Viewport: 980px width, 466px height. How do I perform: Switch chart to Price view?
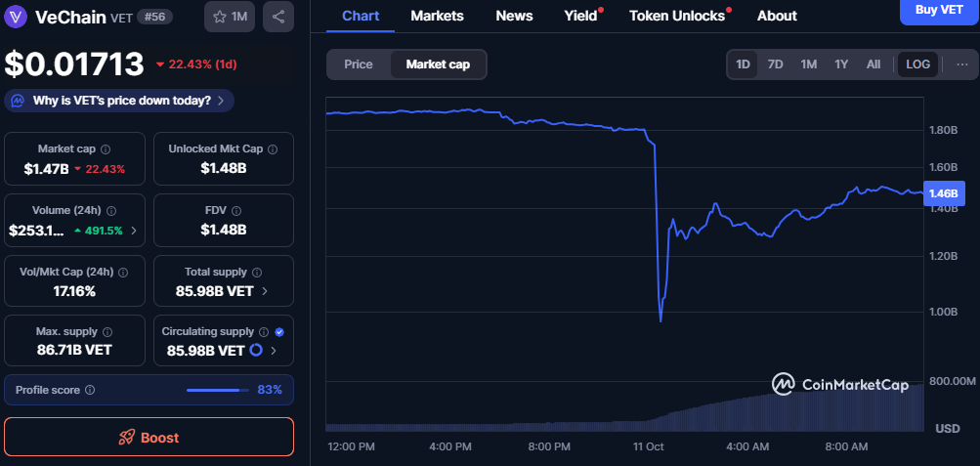tap(359, 64)
